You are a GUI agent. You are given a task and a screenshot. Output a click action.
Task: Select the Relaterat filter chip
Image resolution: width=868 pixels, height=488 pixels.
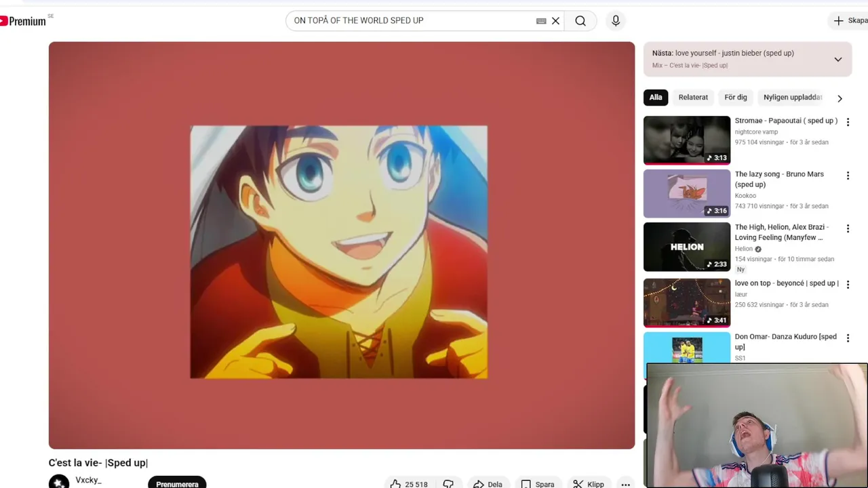693,98
